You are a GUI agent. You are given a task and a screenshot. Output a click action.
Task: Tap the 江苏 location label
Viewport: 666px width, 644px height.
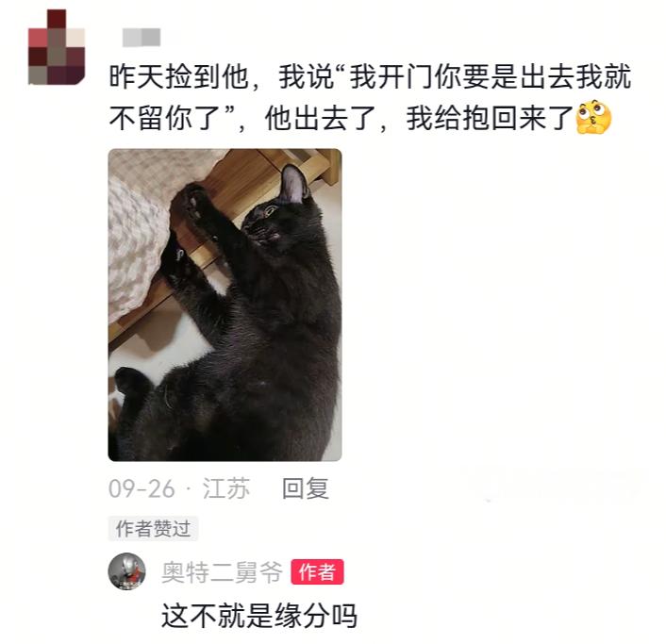pos(226,488)
